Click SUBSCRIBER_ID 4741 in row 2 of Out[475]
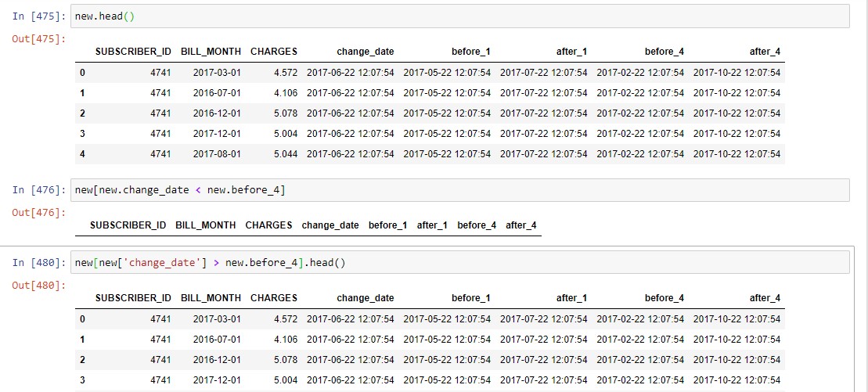868x392 pixels. pos(160,113)
